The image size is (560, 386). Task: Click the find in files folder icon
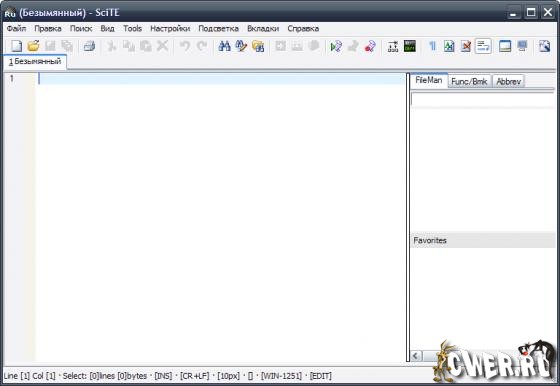point(258,46)
